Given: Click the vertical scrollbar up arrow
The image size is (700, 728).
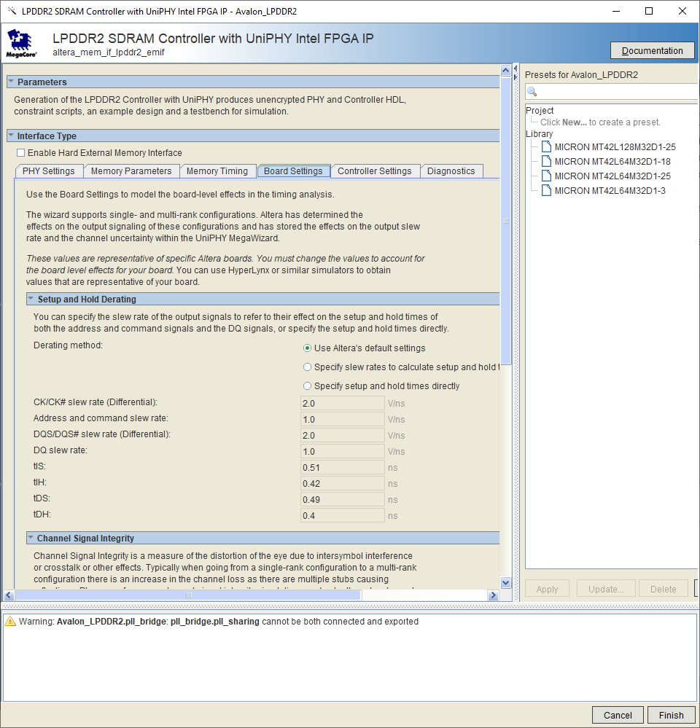Looking at the screenshot, I should pyautogui.click(x=506, y=71).
